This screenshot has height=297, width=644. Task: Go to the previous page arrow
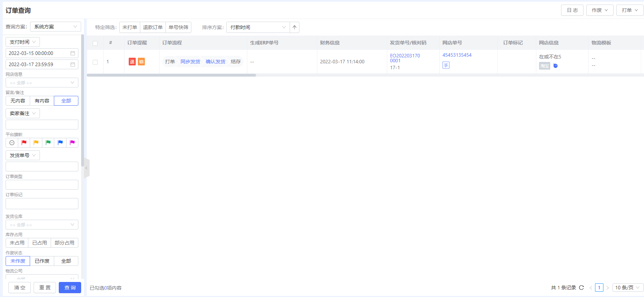pyautogui.click(x=591, y=288)
